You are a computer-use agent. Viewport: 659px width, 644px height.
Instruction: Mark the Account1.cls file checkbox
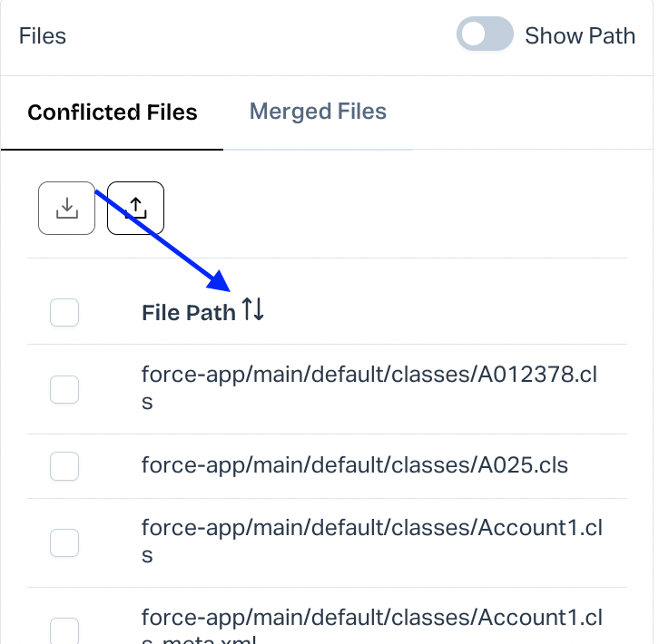[64, 542]
